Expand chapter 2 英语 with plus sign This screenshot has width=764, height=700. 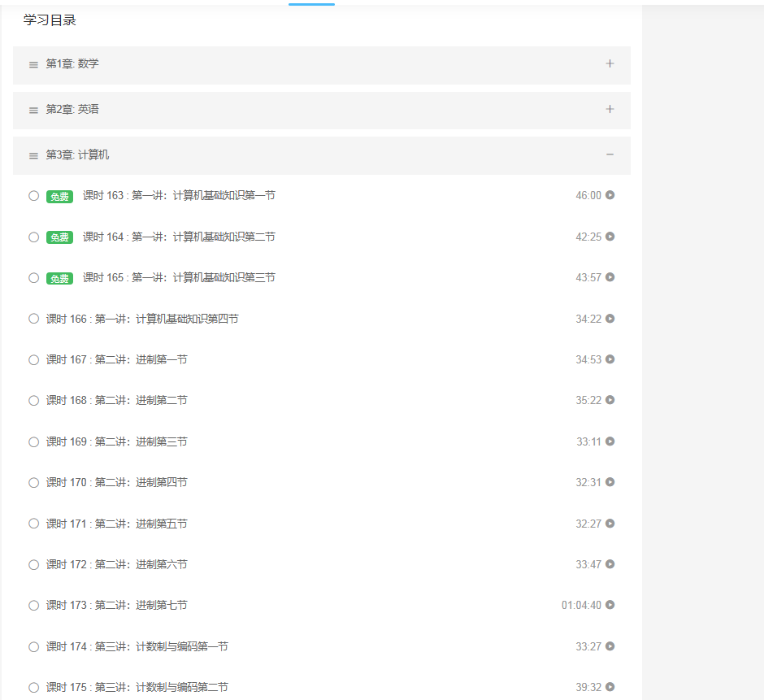(610, 109)
